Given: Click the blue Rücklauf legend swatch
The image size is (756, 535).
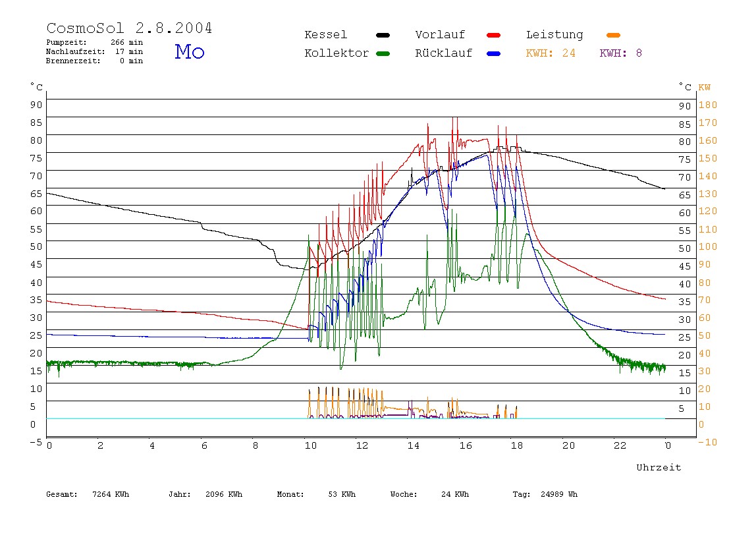Looking at the screenshot, I should pos(494,53).
